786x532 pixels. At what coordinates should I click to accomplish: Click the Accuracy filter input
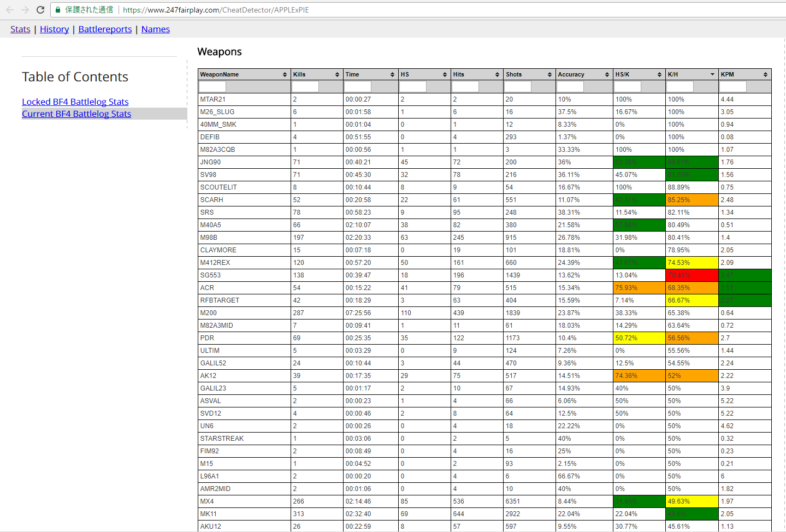570,86
